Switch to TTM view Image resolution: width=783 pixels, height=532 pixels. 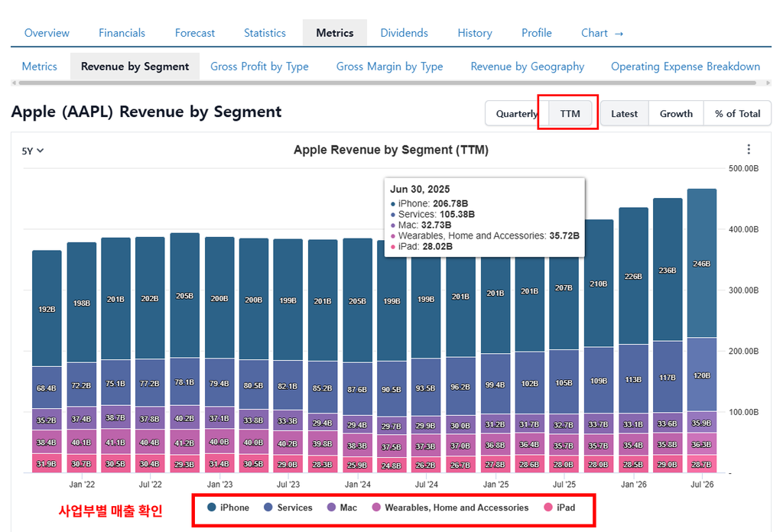pyautogui.click(x=570, y=114)
